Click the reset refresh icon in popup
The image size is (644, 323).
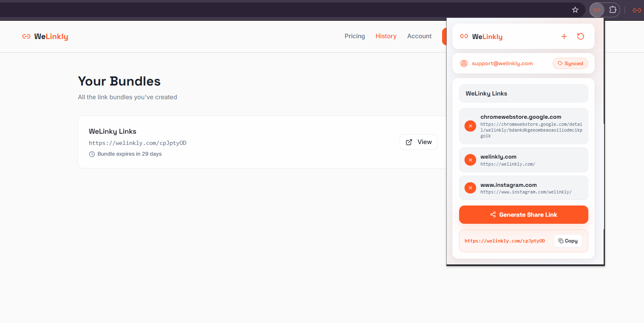pyautogui.click(x=581, y=37)
